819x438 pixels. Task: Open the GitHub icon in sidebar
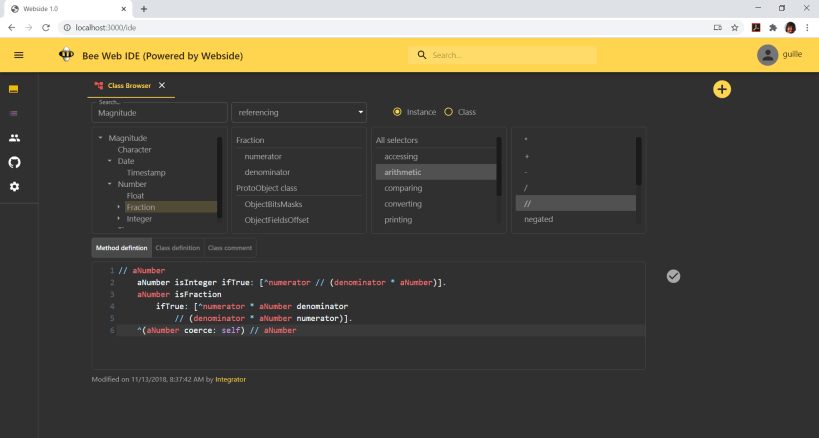[x=14, y=162]
